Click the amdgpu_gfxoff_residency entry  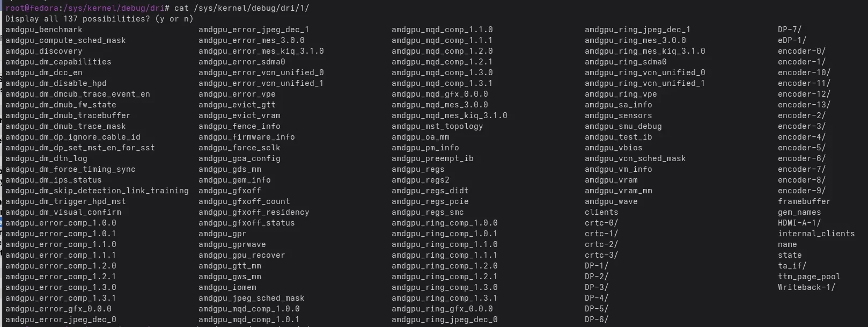[253, 212]
